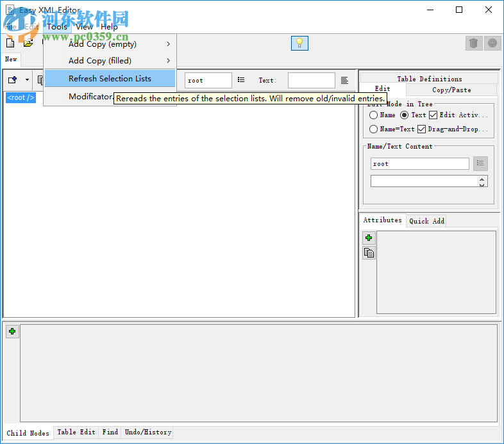The image size is (504, 444).
Task: Click the trash delete icon
Action: click(473, 43)
